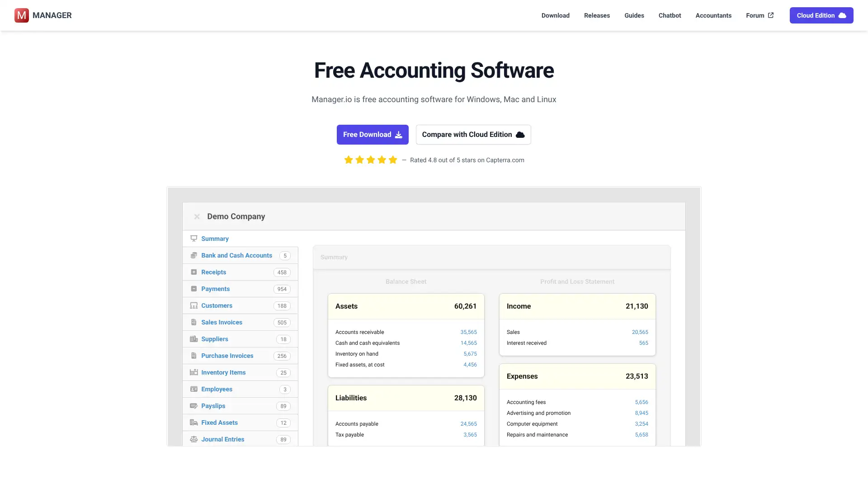Open the Employees link

coord(217,389)
